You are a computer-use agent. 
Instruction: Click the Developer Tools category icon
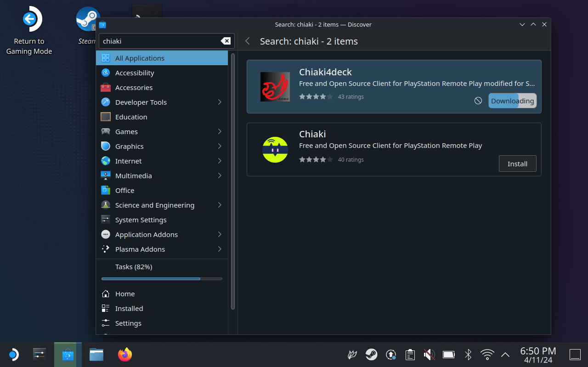106,102
